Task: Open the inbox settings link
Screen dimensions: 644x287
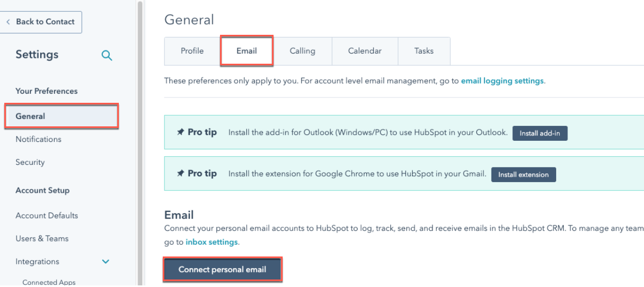Action: [211, 242]
